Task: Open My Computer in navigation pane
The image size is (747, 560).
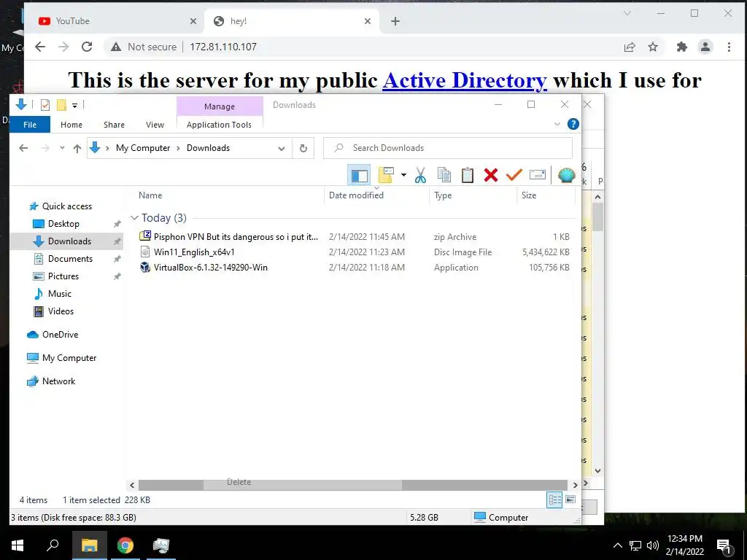Action: click(x=69, y=357)
